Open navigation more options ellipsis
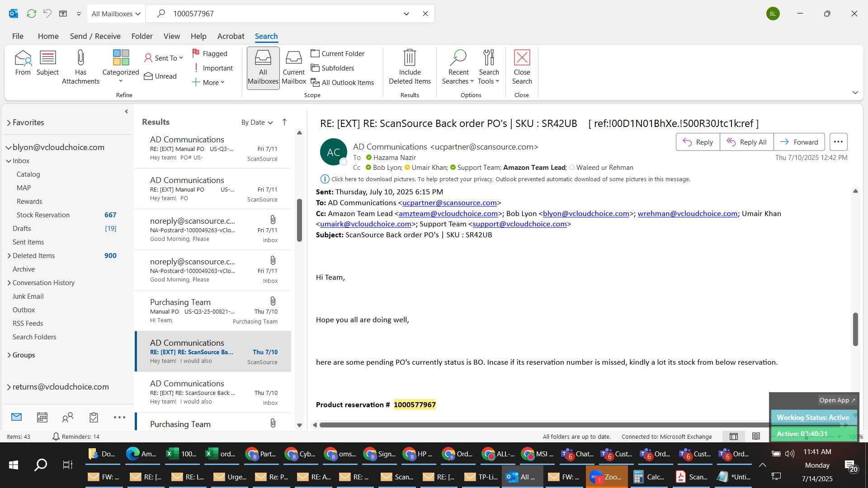 pyautogui.click(x=119, y=417)
